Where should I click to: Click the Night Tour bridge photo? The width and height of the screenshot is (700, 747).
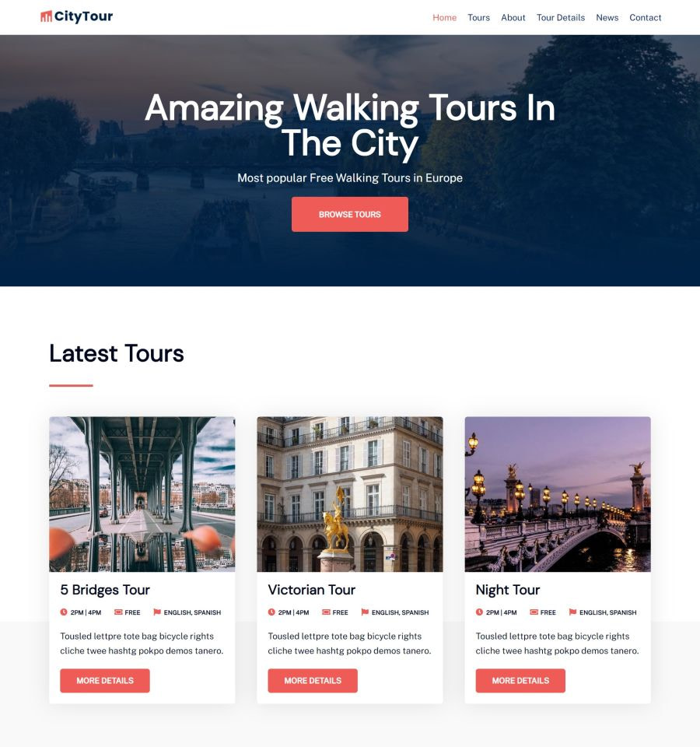pyautogui.click(x=558, y=495)
